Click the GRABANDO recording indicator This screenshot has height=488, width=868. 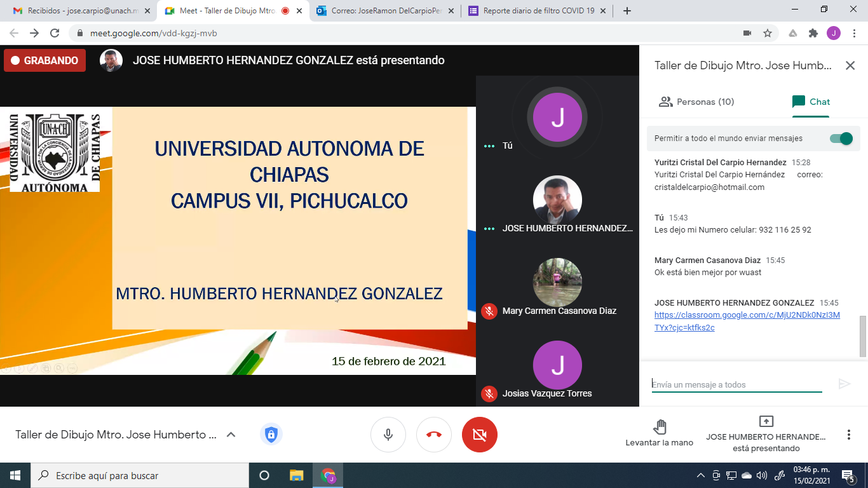[x=44, y=60]
